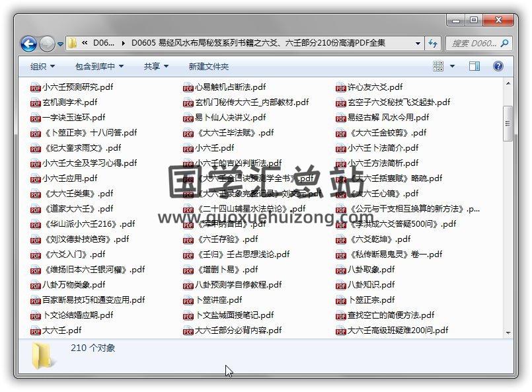The image size is (532, 392).
Task: Click the D06... breadcrumb segment
Action: pyautogui.click(x=104, y=43)
